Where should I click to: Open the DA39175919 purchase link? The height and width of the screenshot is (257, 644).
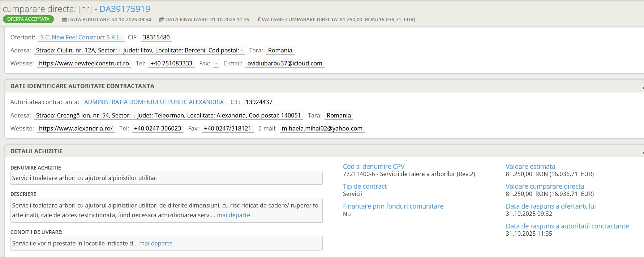[125, 9]
